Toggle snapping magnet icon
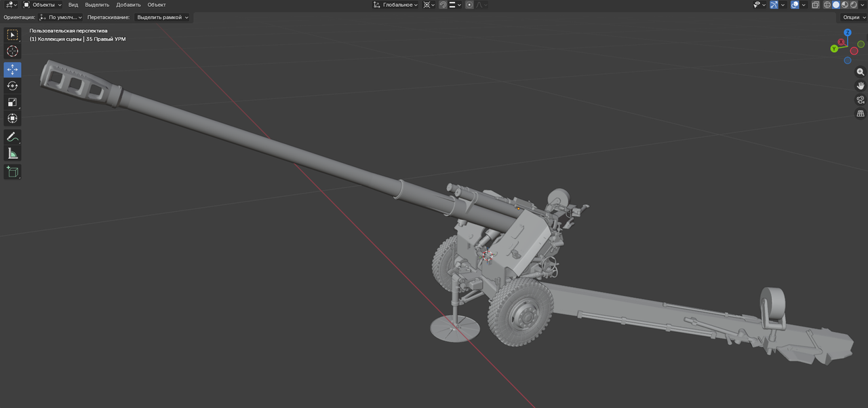Viewport: 868px width, 408px height. pos(443,5)
